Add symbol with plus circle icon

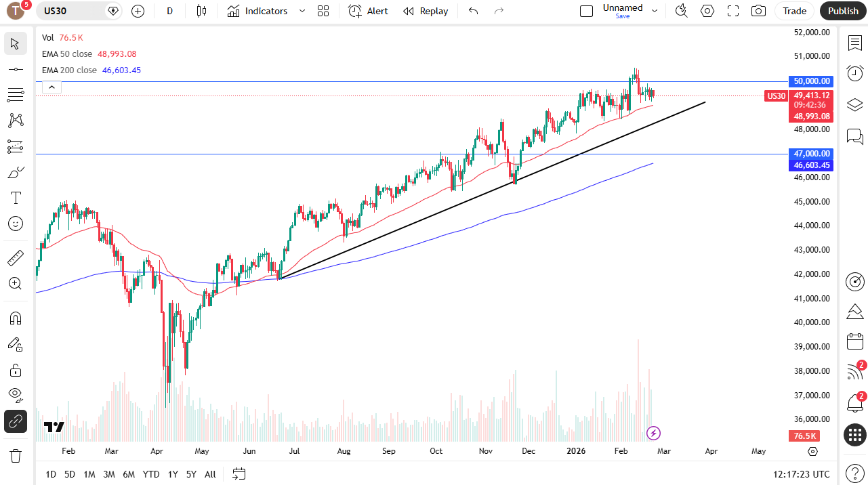[138, 11]
